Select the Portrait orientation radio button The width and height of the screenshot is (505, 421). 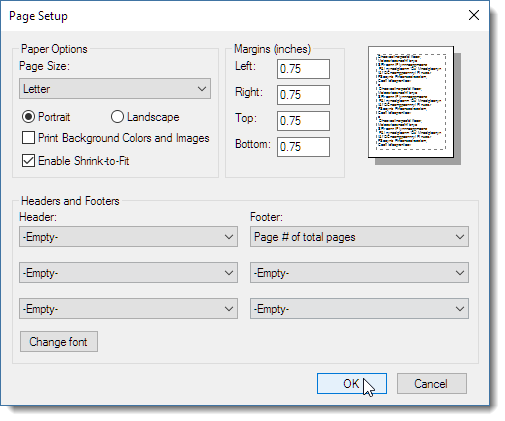(x=28, y=117)
